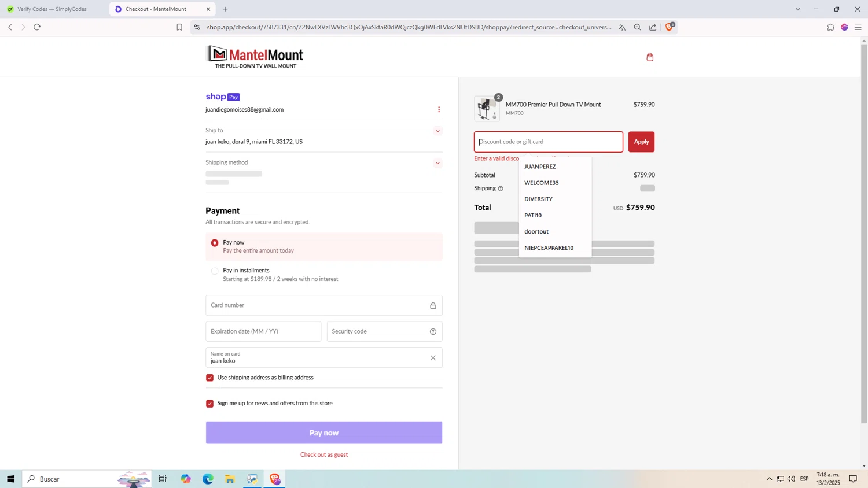Open Windows notifications center
Viewport: 868px width, 488px height.
click(853, 479)
